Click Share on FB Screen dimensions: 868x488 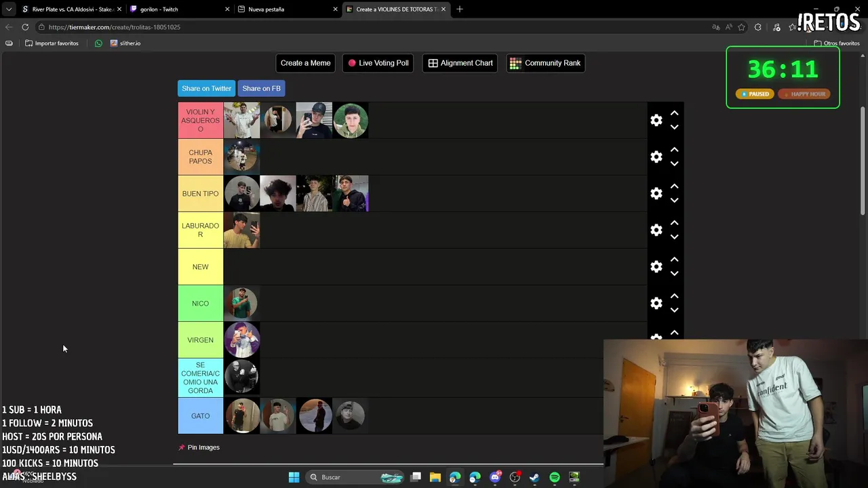tap(261, 88)
